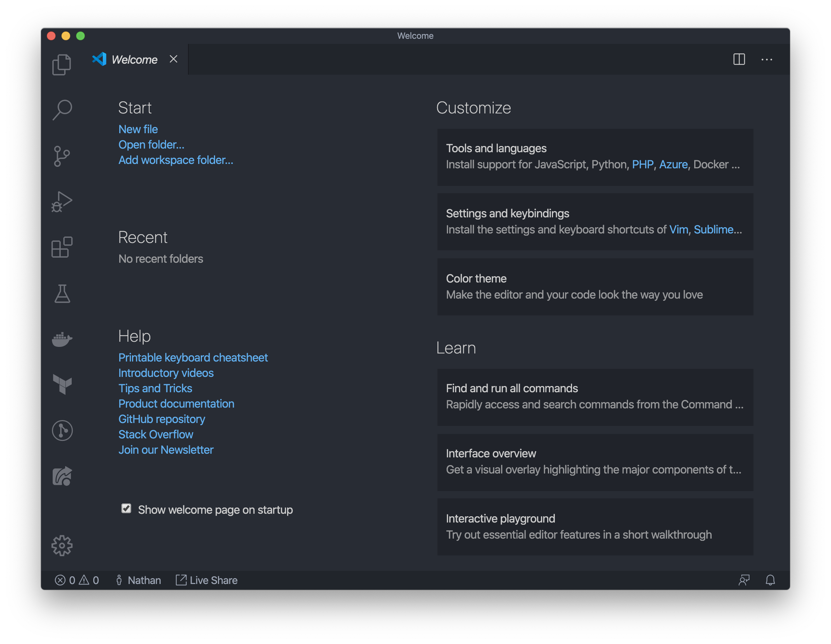Open the Printable keyboard cheatsheet link

(193, 357)
